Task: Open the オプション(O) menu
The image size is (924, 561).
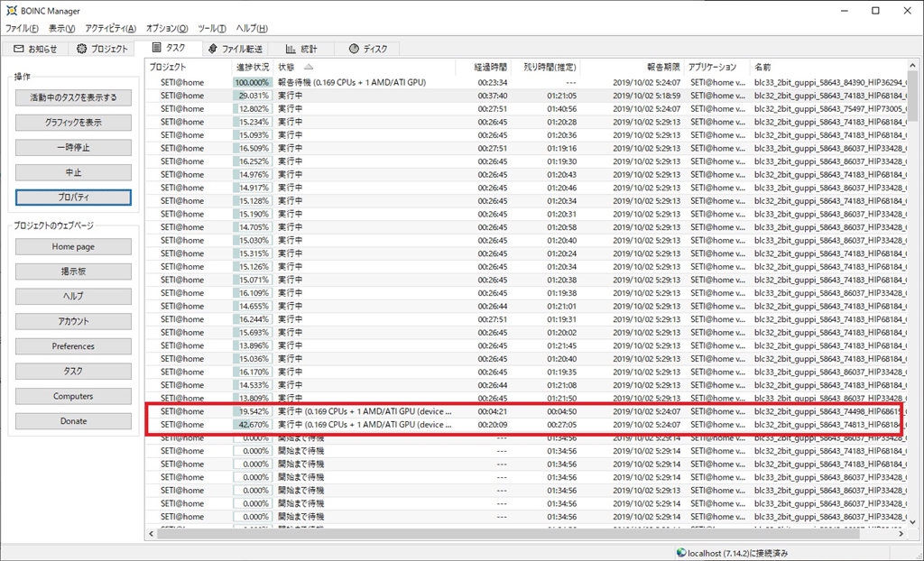Action: coord(167,28)
